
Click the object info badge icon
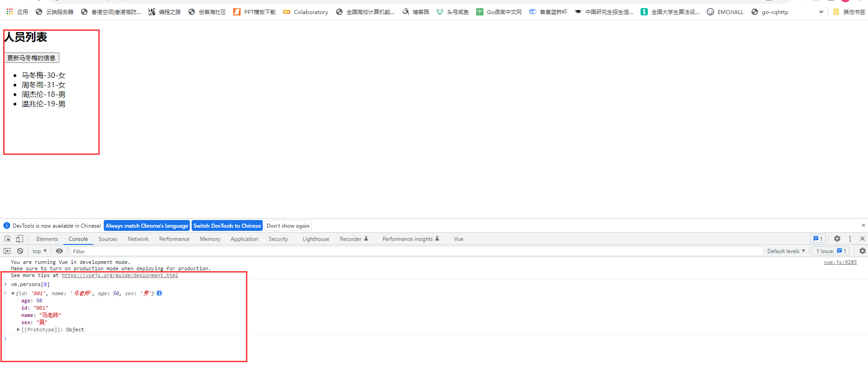pos(159,293)
